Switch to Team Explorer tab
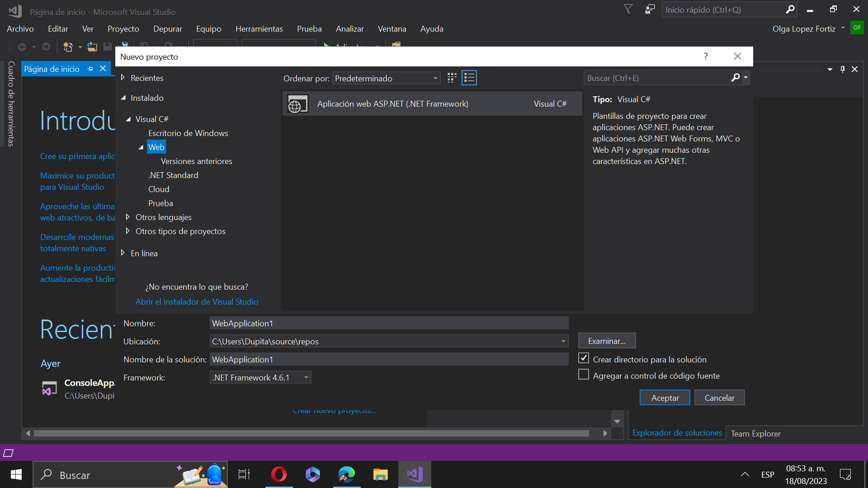The height and width of the screenshot is (488, 868). (755, 434)
